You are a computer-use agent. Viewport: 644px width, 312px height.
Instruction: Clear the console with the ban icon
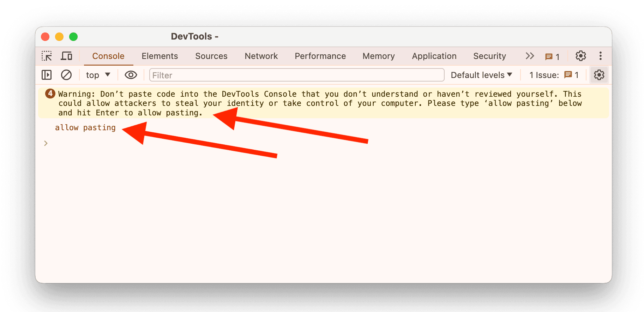click(x=66, y=75)
